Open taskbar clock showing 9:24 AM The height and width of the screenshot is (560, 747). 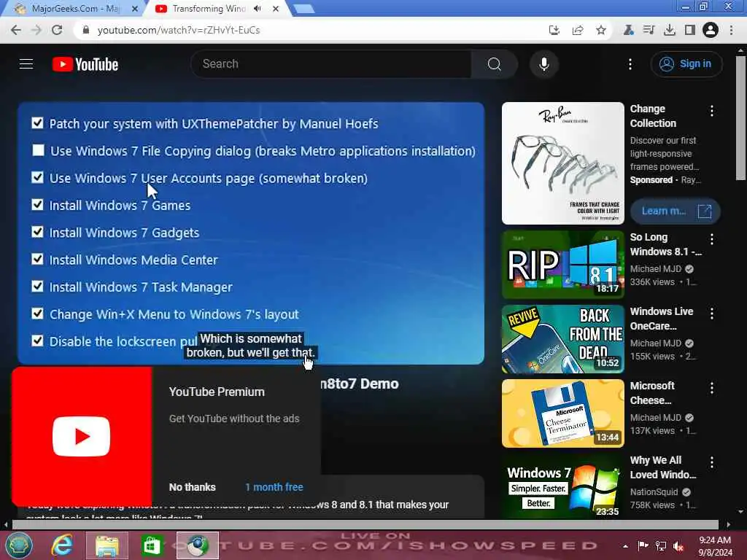[x=715, y=546]
